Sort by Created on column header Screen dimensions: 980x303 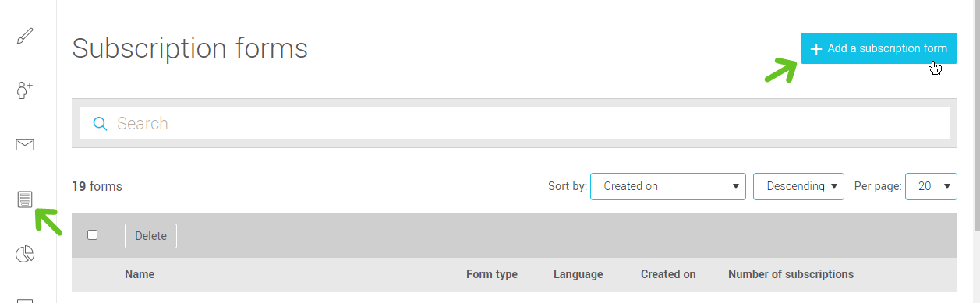[668, 274]
